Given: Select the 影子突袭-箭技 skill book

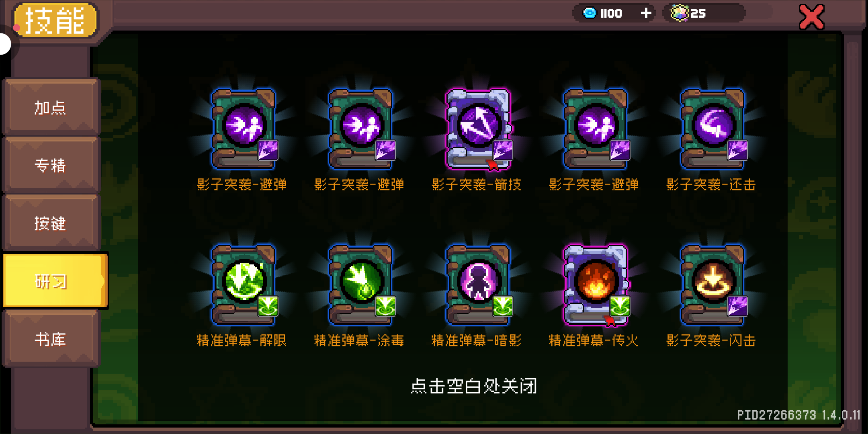Looking at the screenshot, I should coord(478,129).
